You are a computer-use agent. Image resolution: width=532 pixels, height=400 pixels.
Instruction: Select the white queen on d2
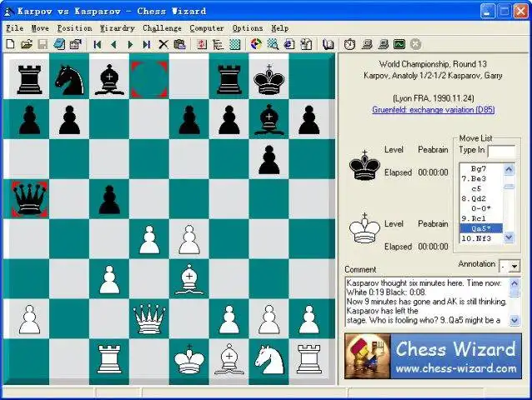pos(149,319)
